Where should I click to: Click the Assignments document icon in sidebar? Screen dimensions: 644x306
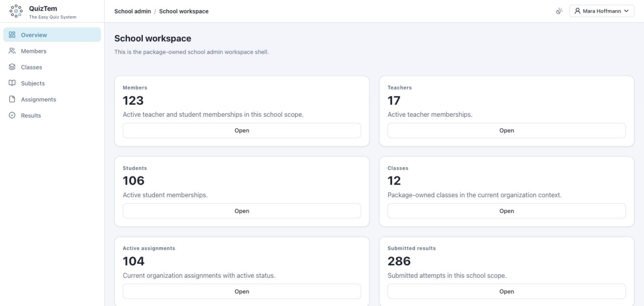tap(13, 99)
